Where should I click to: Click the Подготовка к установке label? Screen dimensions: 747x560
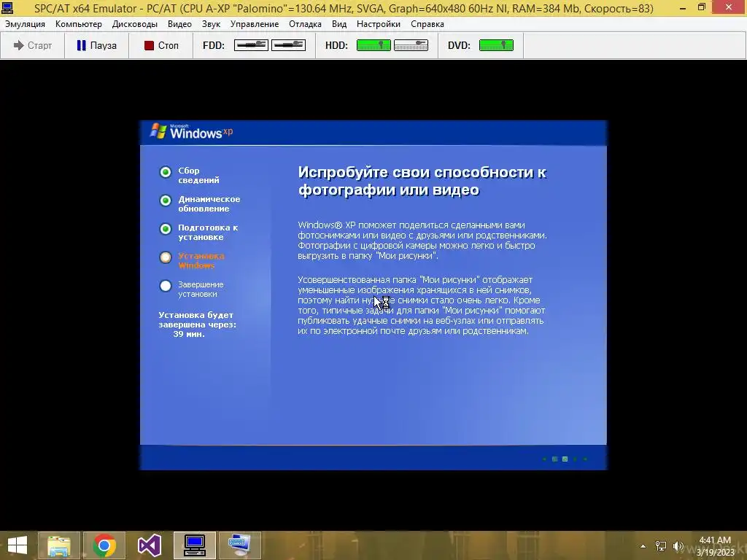(x=208, y=232)
